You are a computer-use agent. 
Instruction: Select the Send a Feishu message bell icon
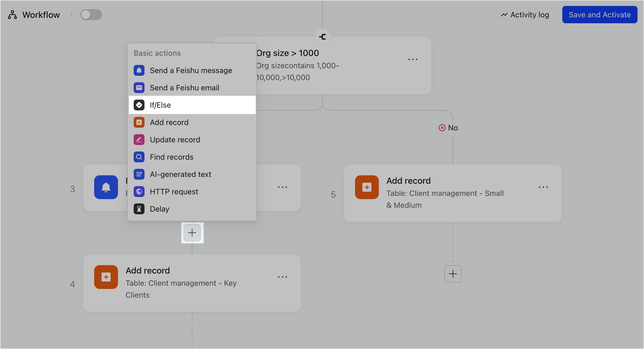[139, 70]
